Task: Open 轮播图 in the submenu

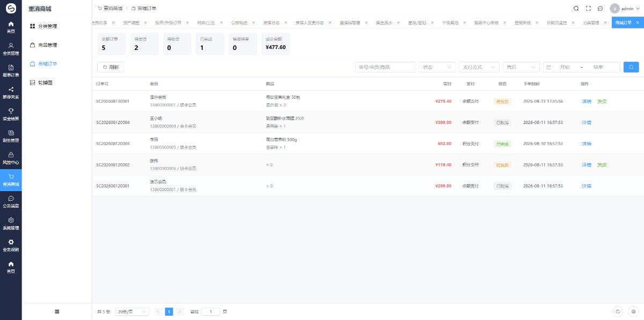Action: (57, 83)
